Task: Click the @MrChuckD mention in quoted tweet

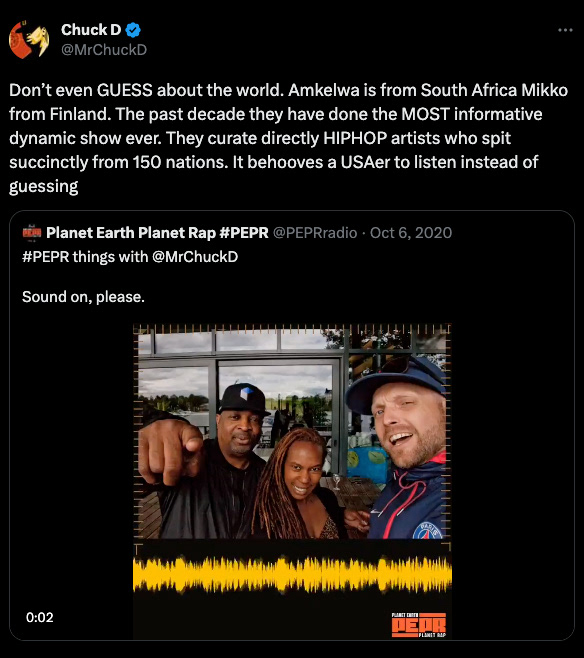Action: point(195,256)
